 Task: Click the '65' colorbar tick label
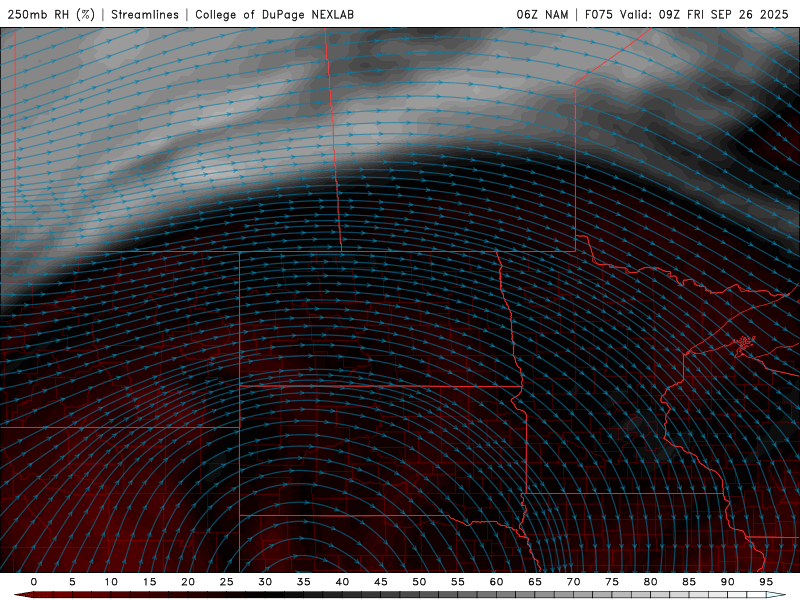click(535, 582)
